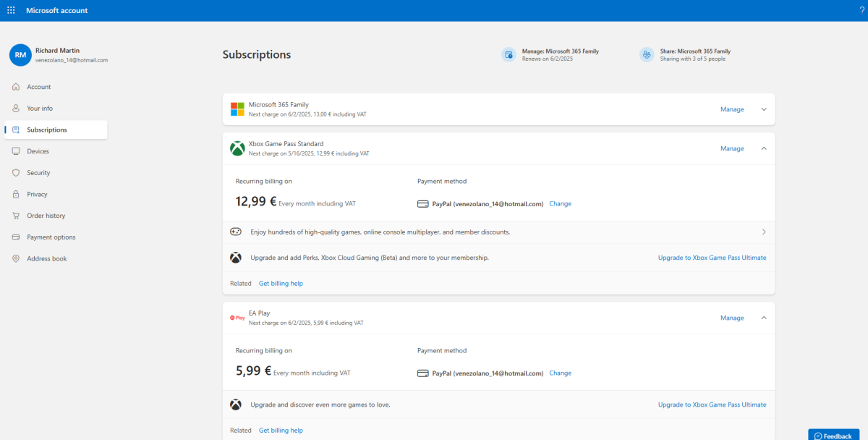
Task: Upgrade to Xbox Game Pass Ultimate from EA Play card
Action: [712, 405]
